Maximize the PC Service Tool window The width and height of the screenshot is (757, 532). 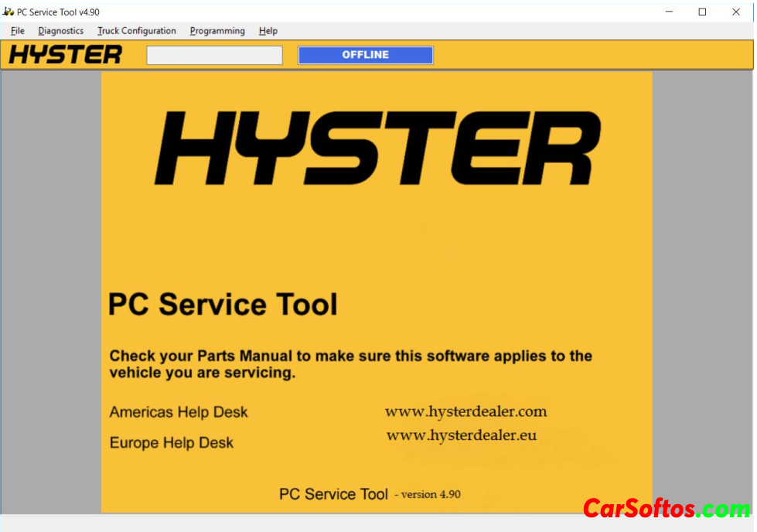[702, 12]
